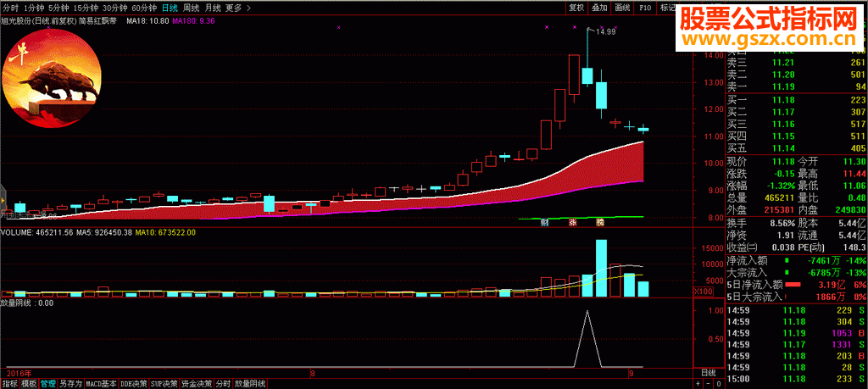Click the tallest cyan volume bar
This screenshot has width=868, height=389.
click(601, 269)
